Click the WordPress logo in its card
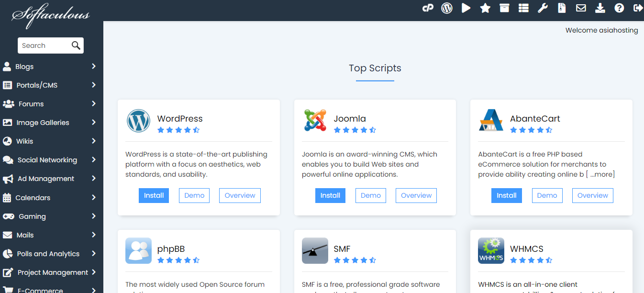The height and width of the screenshot is (293, 644). pyautogui.click(x=139, y=121)
